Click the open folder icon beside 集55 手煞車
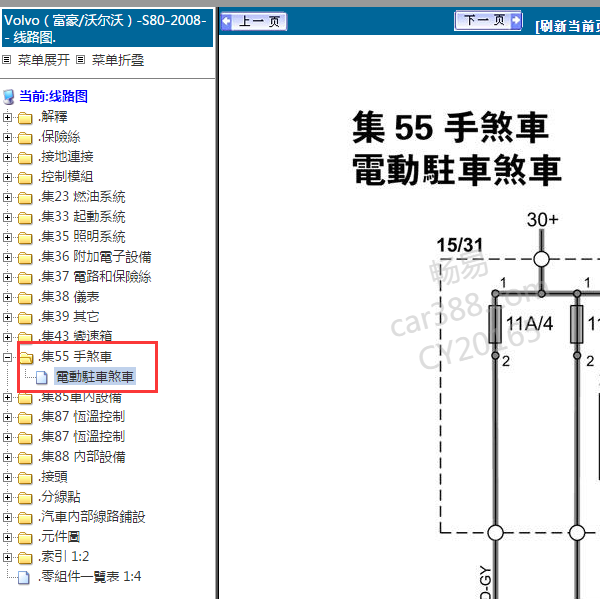 tap(26, 357)
